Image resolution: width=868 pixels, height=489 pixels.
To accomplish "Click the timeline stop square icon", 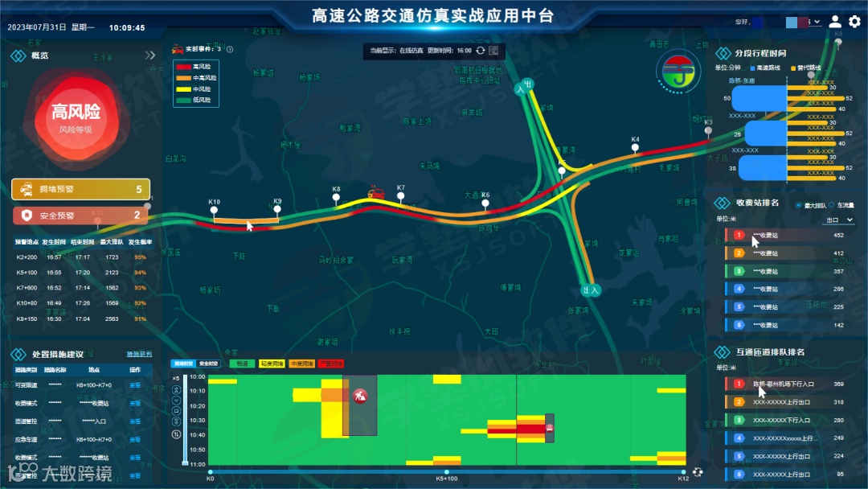I will (176, 411).
